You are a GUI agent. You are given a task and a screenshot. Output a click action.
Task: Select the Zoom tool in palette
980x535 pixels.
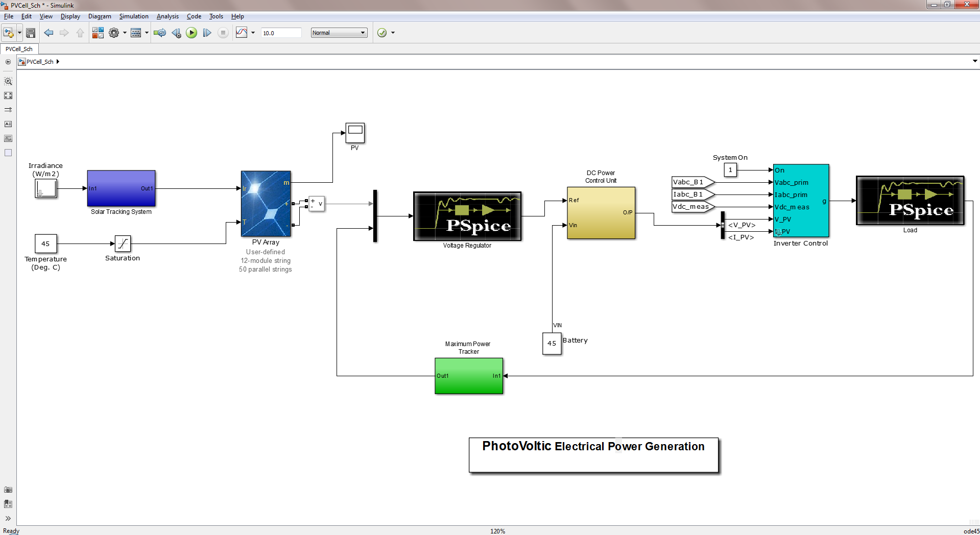click(x=8, y=81)
